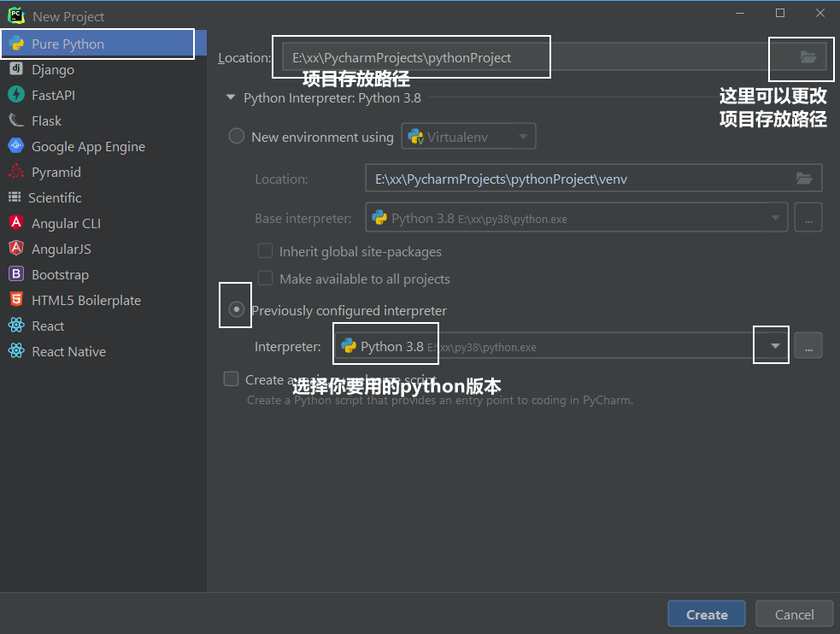Select Pyramid project type
This screenshot has height=634, width=840.
[x=103, y=173]
